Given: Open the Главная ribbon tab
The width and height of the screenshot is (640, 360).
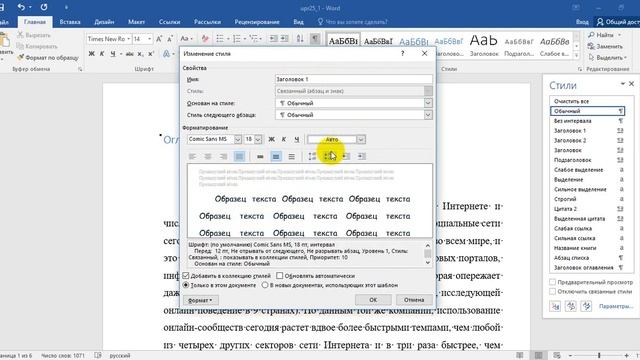Looking at the screenshot, I should [35, 22].
